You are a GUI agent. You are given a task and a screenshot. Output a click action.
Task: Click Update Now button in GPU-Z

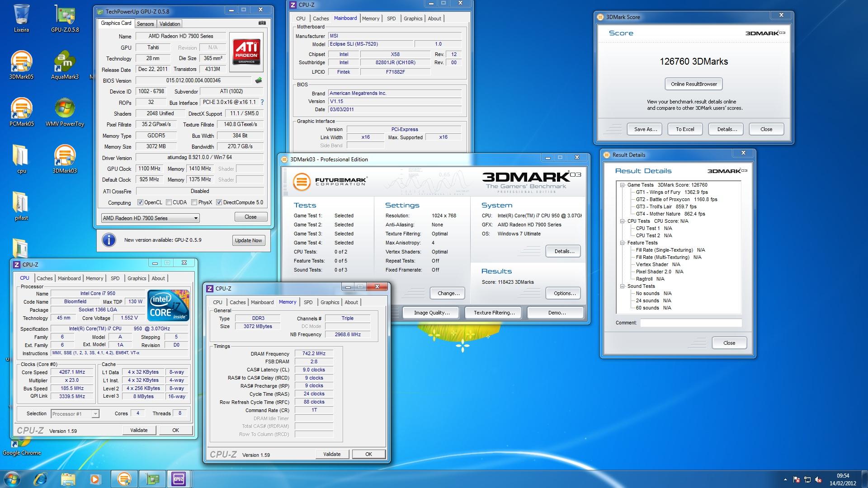point(249,240)
